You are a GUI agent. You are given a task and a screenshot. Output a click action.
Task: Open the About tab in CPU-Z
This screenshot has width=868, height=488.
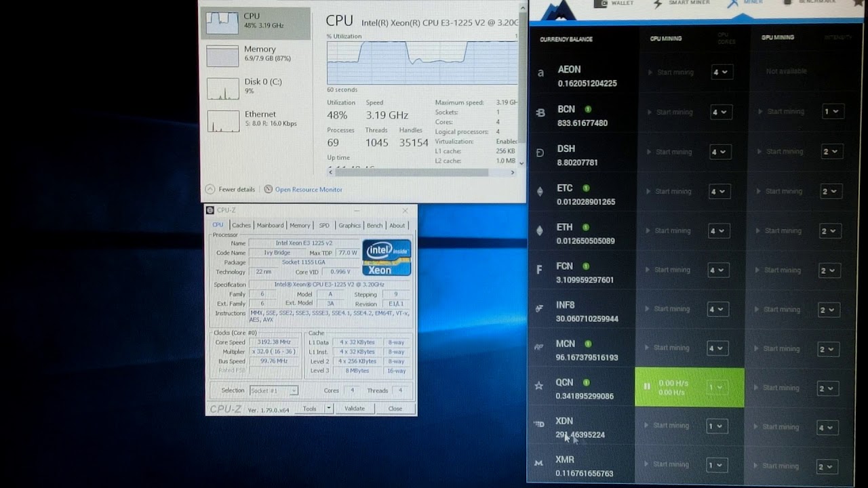(x=397, y=226)
